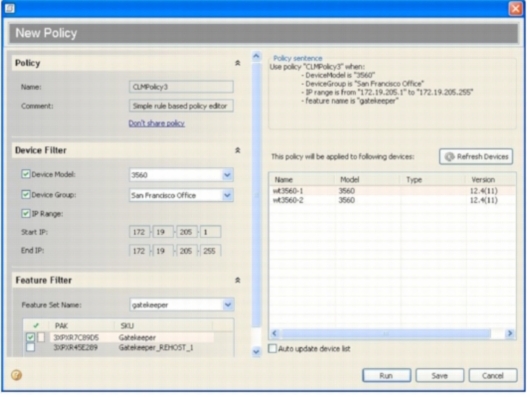Click the left panel scroll down arrow
531x399 pixels.
(x=256, y=352)
